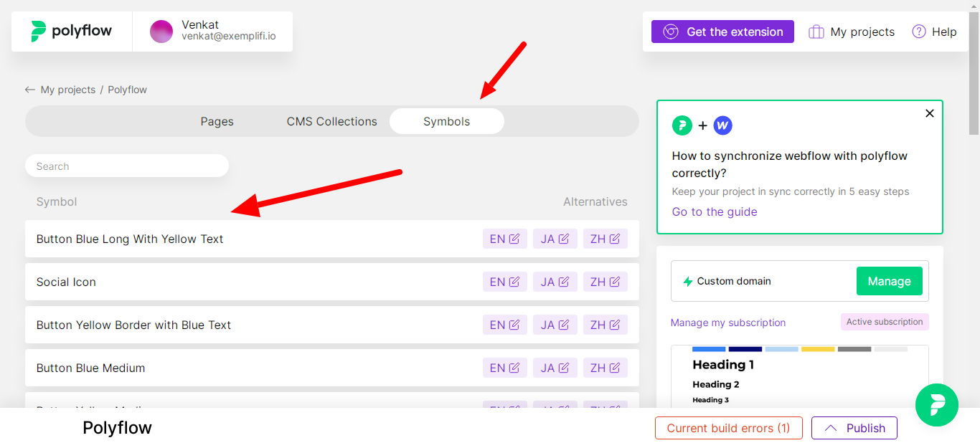Viewport: 980px width, 448px height.
Task: Edit ZH alternative for Button Blue Medium
Action: tap(606, 368)
